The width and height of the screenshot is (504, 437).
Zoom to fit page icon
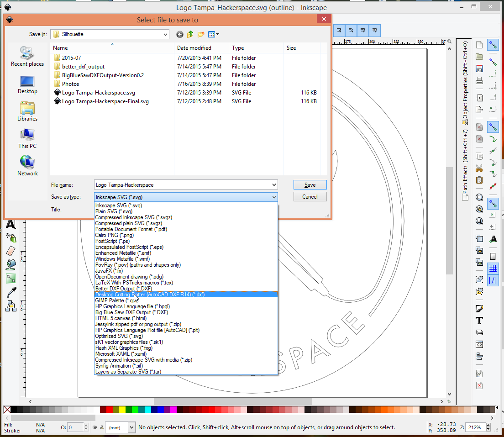coord(479,221)
